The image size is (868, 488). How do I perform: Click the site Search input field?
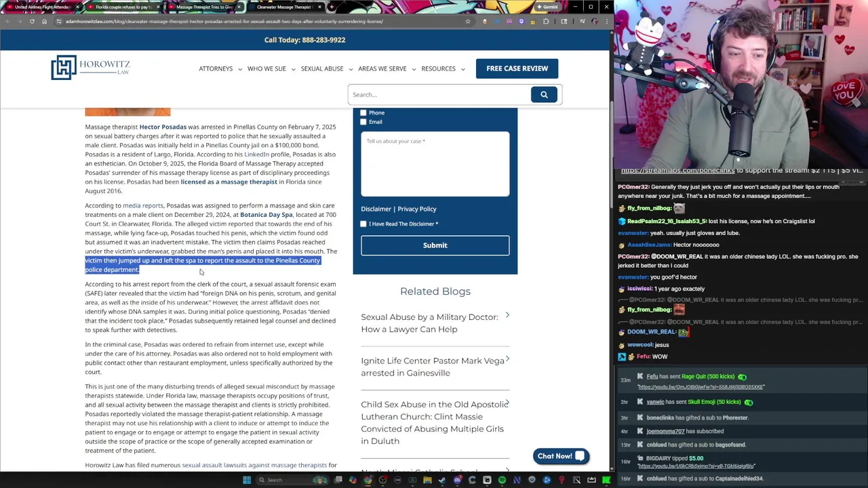439,94
